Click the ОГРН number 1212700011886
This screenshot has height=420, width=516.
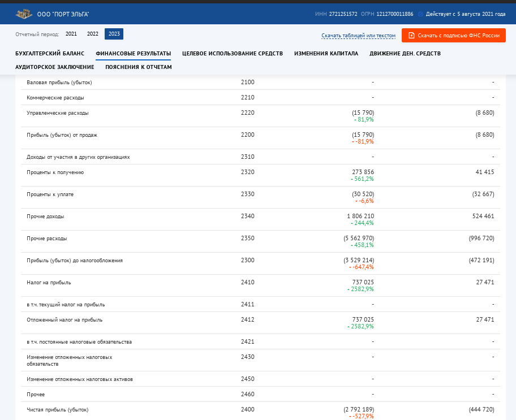[395, 14]
